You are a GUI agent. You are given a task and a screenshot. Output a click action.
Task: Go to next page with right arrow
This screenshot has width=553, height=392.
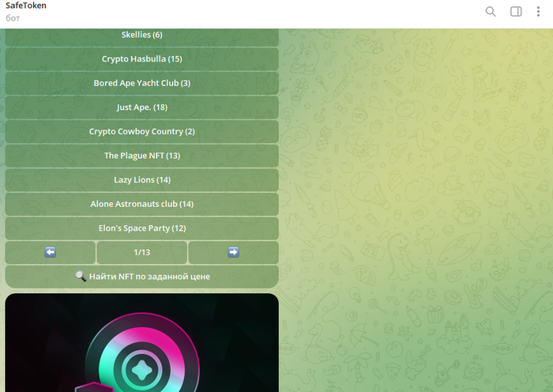coord(234,252)
